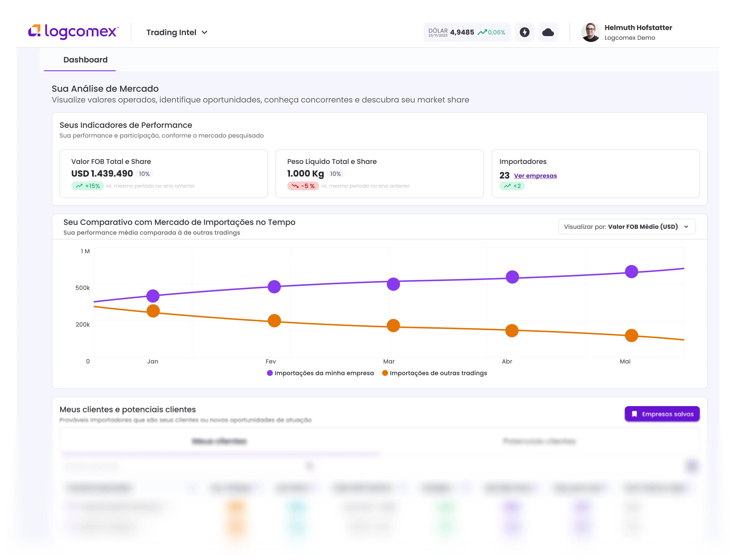Open the 'Visualizar por' Valor FOB dropdown
This screenshot has width=736, height=560.
coord(627,227)
